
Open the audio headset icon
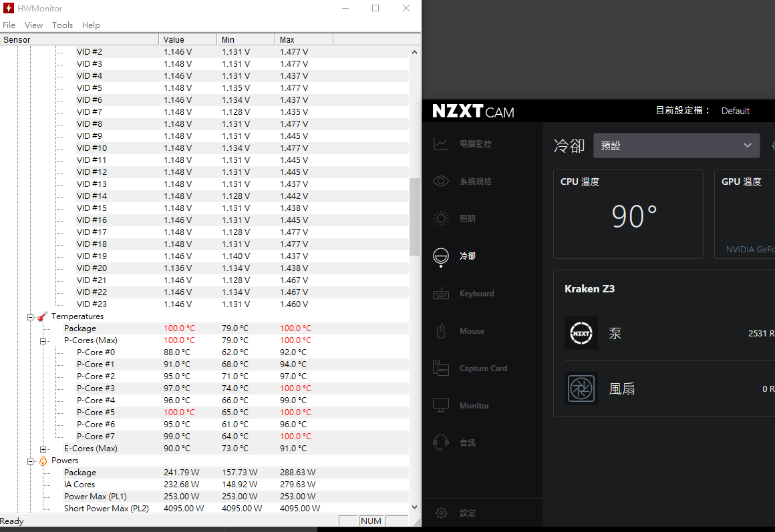coord(441,443)
